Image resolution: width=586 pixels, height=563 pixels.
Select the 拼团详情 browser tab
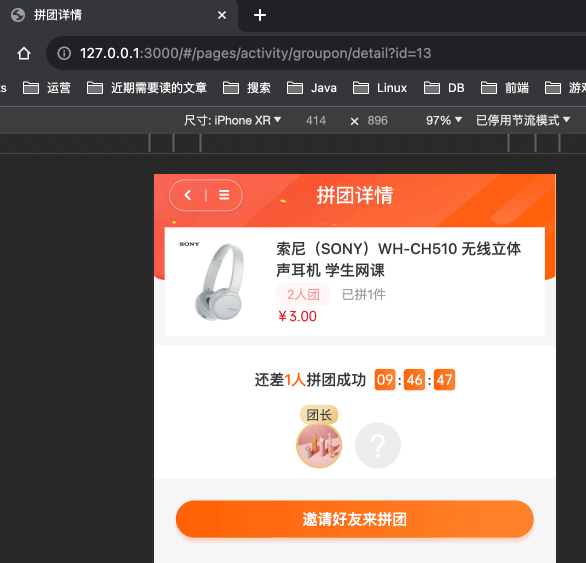119,15
